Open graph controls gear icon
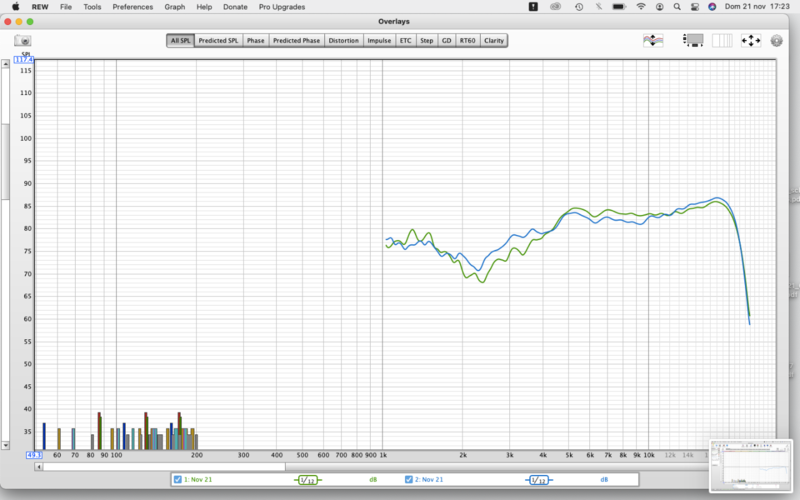Image resolution: width=800 pixels, height=500 pixels. (x=776, y=41)
